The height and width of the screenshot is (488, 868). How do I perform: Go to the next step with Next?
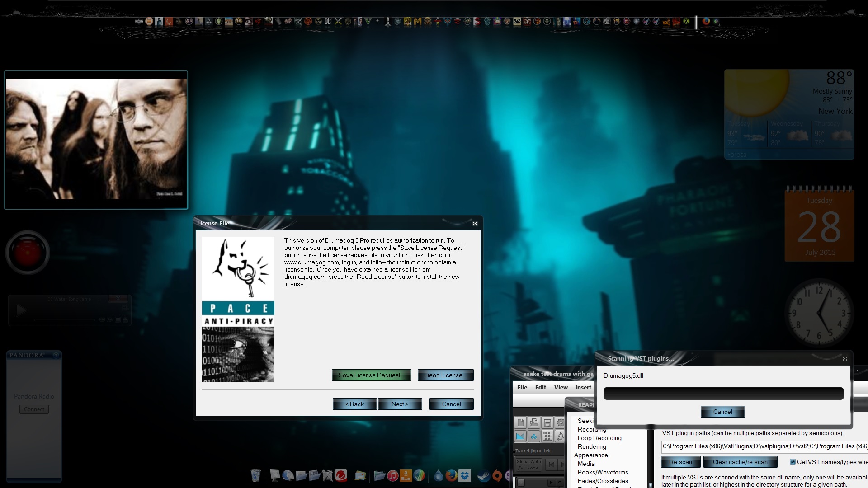400,404
